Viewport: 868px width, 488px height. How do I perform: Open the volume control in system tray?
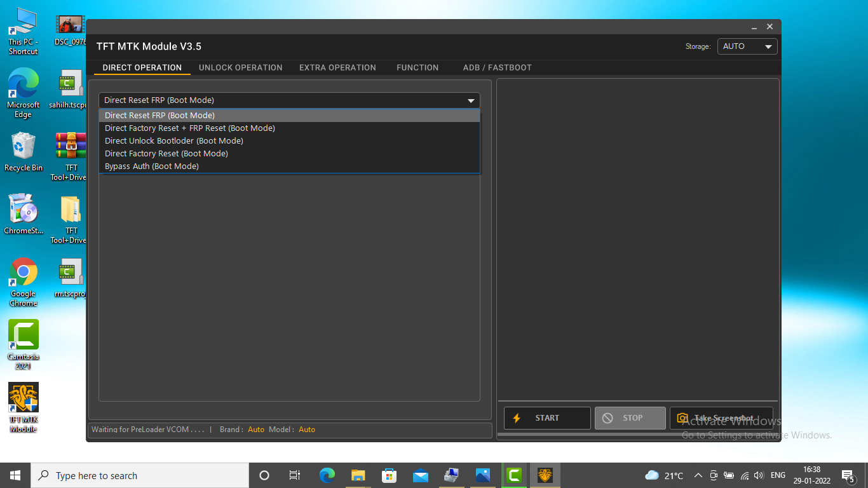pyautogui.click(x=759, y=475)
